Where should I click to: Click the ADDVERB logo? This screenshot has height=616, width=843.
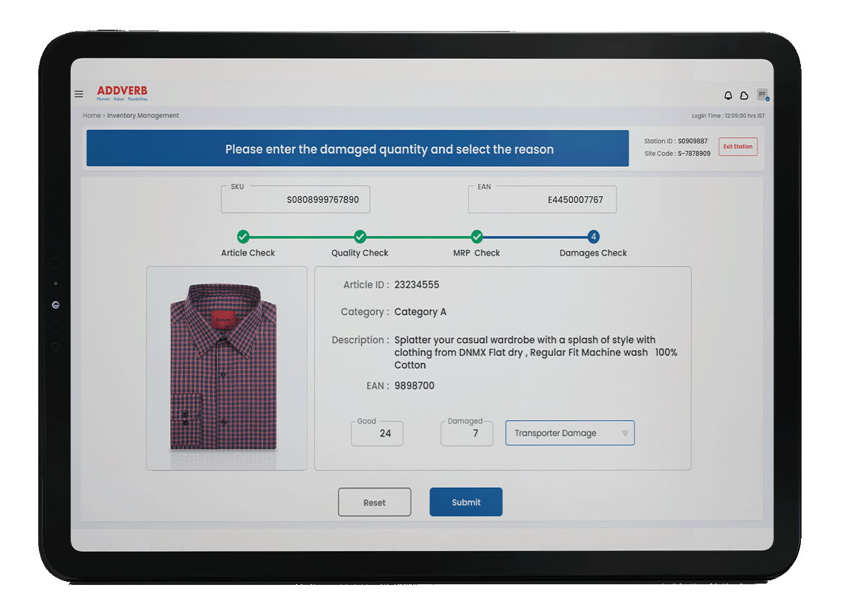(x=121, y=93)
